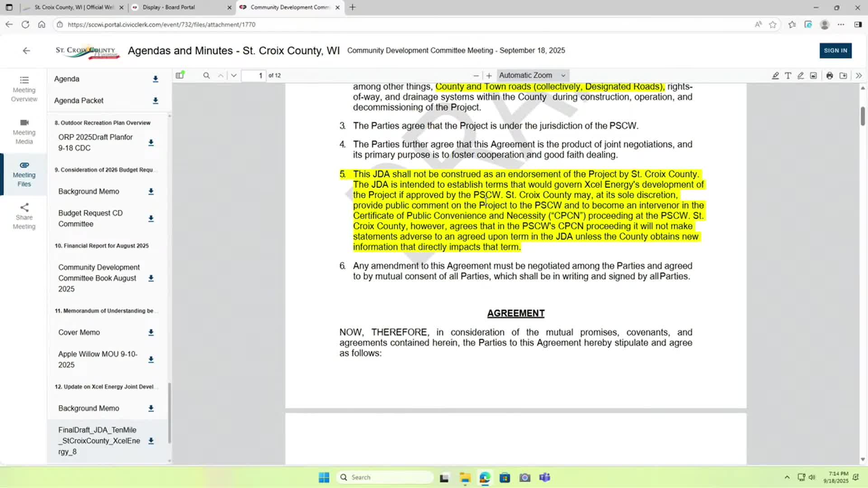Open File Explorer from taskbar

click(465, 478)
